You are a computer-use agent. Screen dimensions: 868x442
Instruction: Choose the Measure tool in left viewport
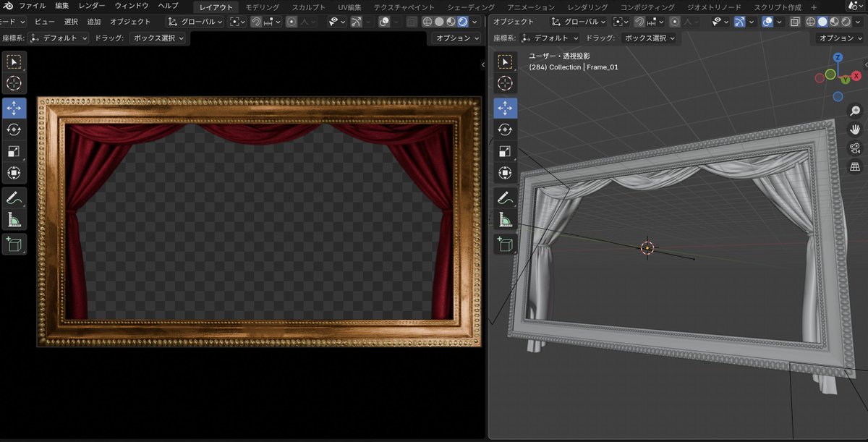pyautogui.click(x=14, y=219)
